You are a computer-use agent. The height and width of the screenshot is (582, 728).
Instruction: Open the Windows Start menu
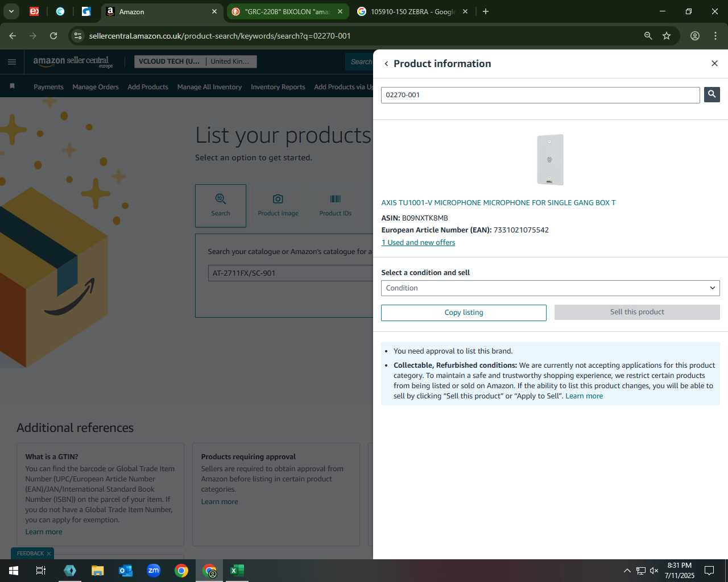click(14, 571)
